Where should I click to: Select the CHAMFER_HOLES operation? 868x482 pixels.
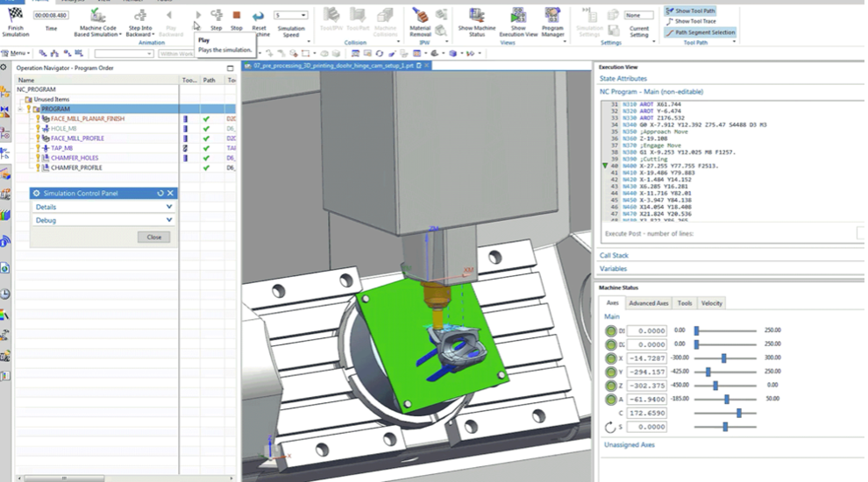click(75, 158)
